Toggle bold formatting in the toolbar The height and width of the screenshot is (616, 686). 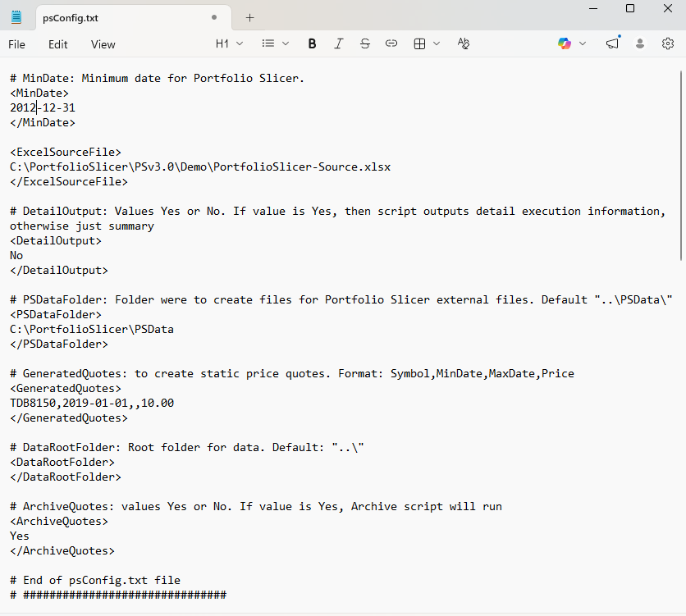pos(312,43)
